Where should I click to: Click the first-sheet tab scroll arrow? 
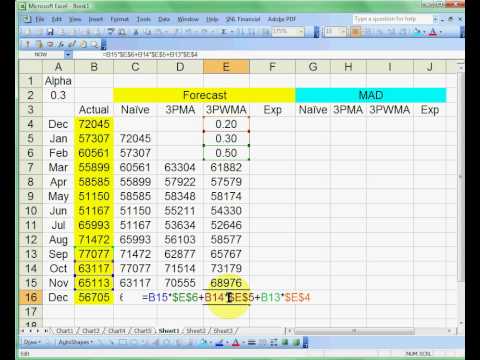(23, 331)
